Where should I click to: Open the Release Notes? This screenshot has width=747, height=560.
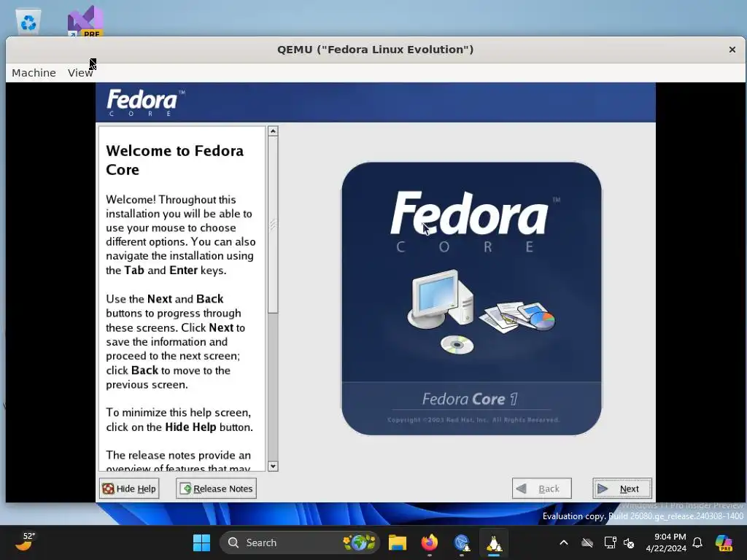[216, 489]
